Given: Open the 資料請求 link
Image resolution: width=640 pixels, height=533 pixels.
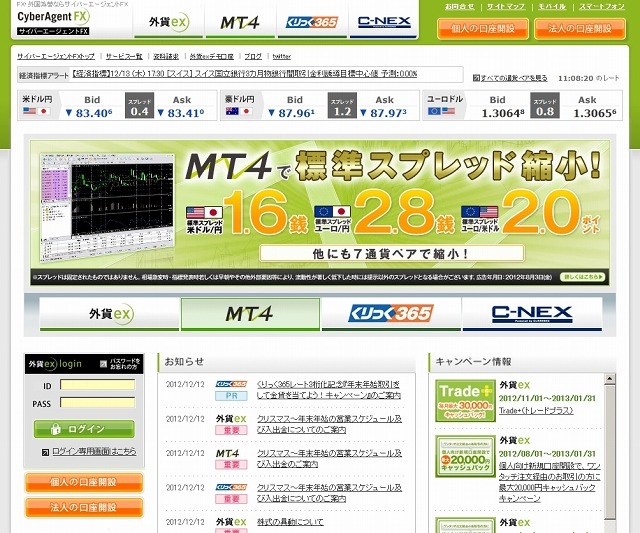Looking at the screenshot, I should click(166, 56).
